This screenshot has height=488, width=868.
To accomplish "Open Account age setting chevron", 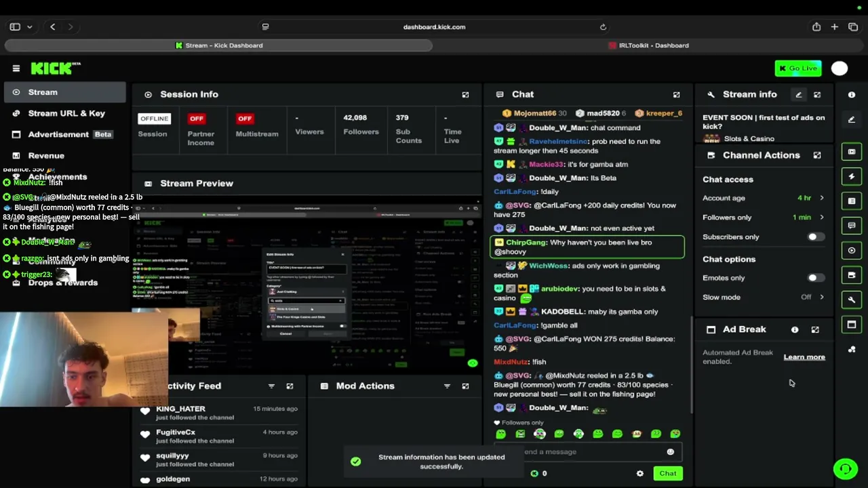I will pos(822,199).
